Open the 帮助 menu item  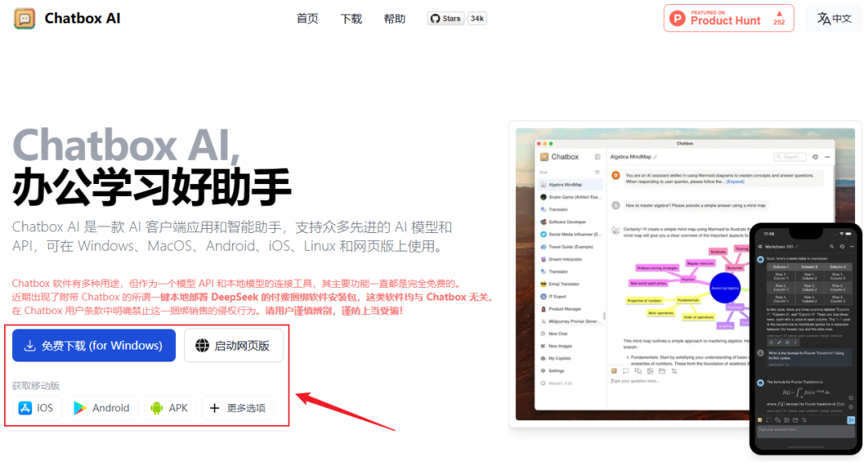point(395,18)
